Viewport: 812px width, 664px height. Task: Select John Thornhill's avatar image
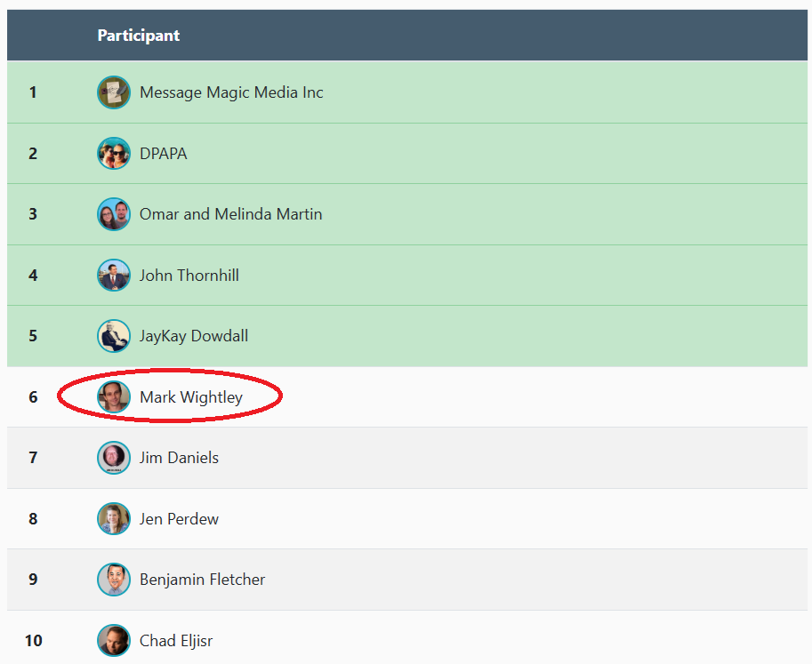(114, 276)
